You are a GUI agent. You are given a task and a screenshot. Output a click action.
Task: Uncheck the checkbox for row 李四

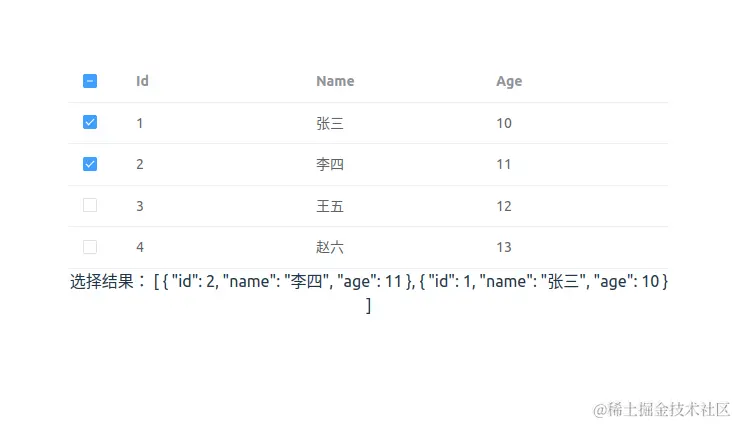[x=90, y=164]
